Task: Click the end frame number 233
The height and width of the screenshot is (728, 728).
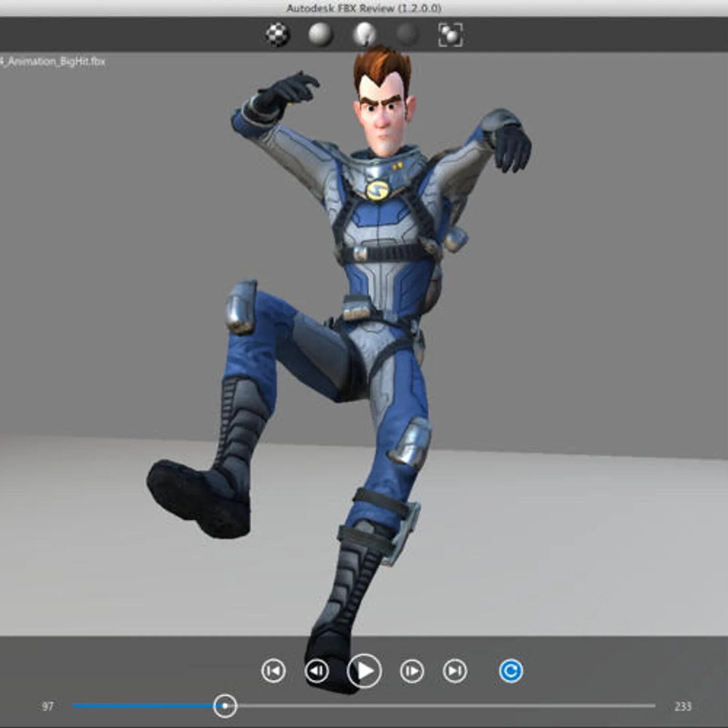Action: [682, 706]
